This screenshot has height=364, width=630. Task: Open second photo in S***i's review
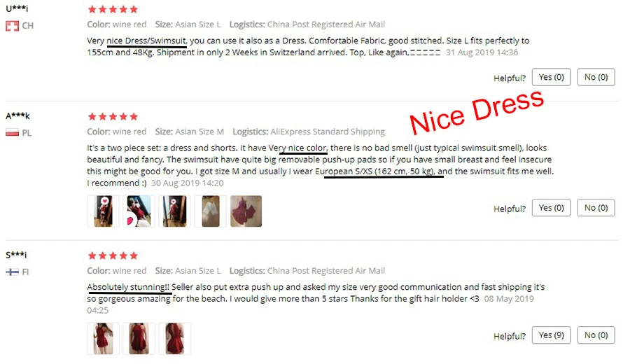point(139,339)
